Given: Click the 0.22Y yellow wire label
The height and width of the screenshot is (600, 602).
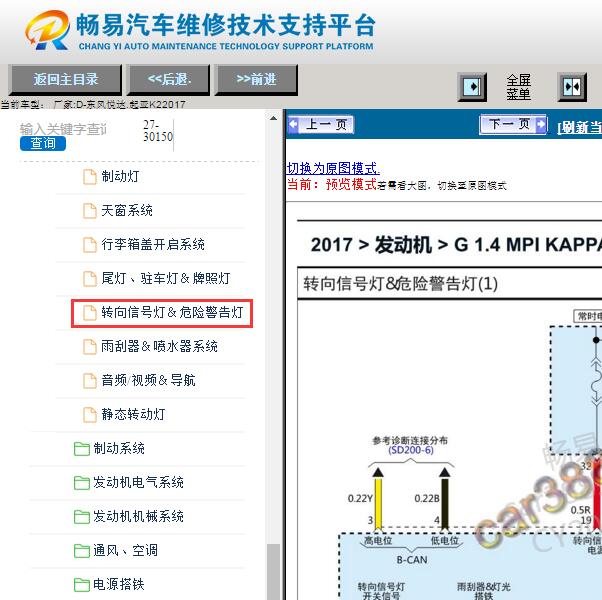Looking at the screenshot, I should click(x=360, y=498).
